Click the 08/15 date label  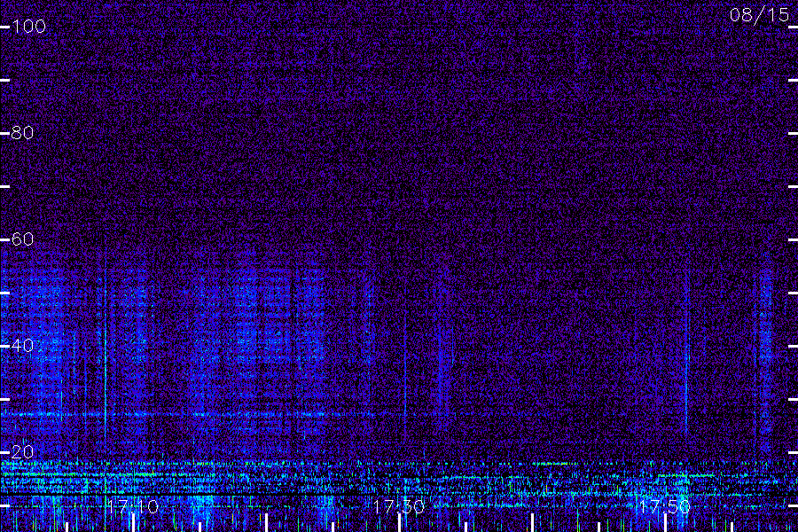point(759,15)
